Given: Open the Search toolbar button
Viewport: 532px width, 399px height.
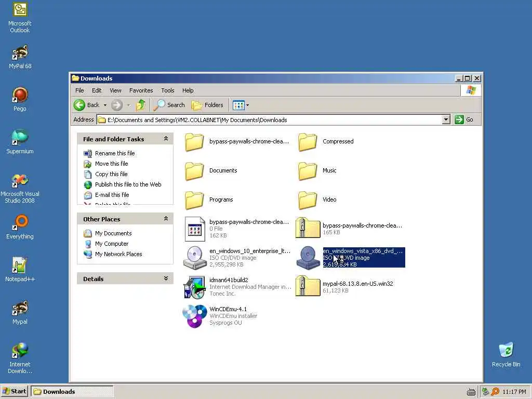Looking at the screenshot, I should [x=169, y=105].
